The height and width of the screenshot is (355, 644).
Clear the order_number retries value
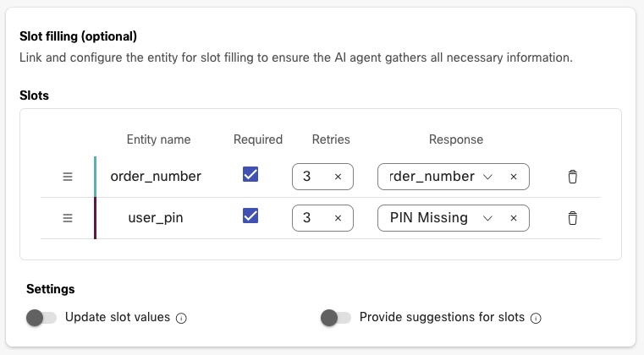point(338,177)
